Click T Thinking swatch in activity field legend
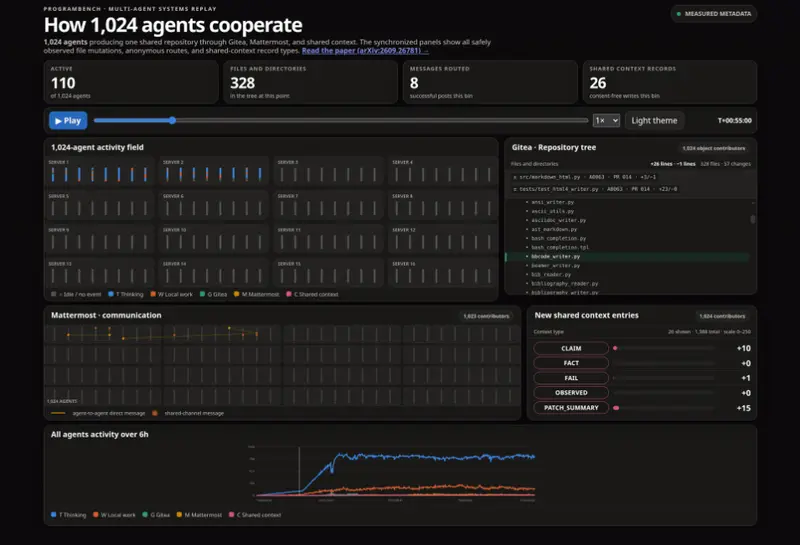Image resolution: width=800 pixels, height=545 pixels. point(111,294)
